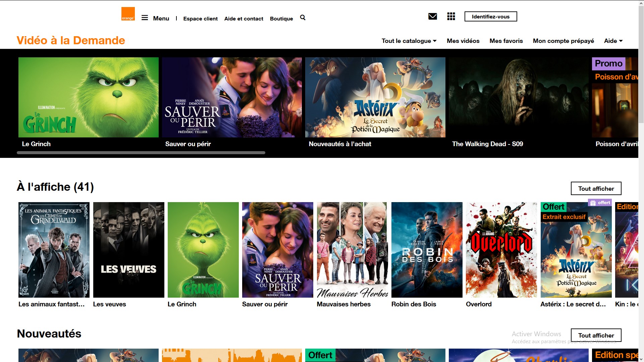Open Le Grinch poster in À l'affiche
Image resolution: width=644 pixels, height=362 pixels.
click(203, 250)
